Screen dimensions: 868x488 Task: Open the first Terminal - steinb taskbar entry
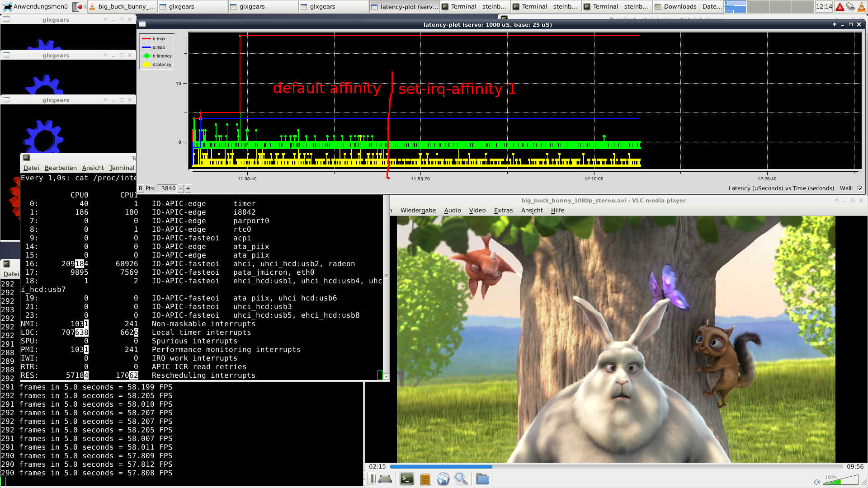click(475, 6)
